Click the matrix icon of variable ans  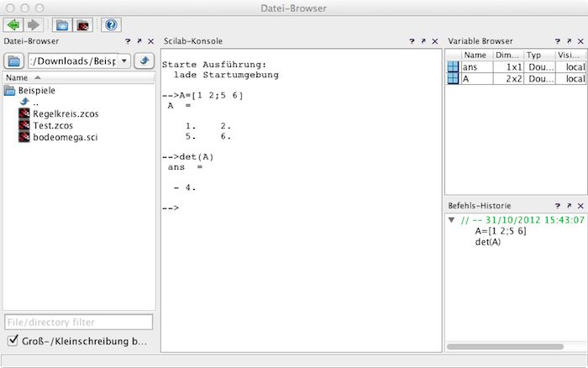coord(453,67)
